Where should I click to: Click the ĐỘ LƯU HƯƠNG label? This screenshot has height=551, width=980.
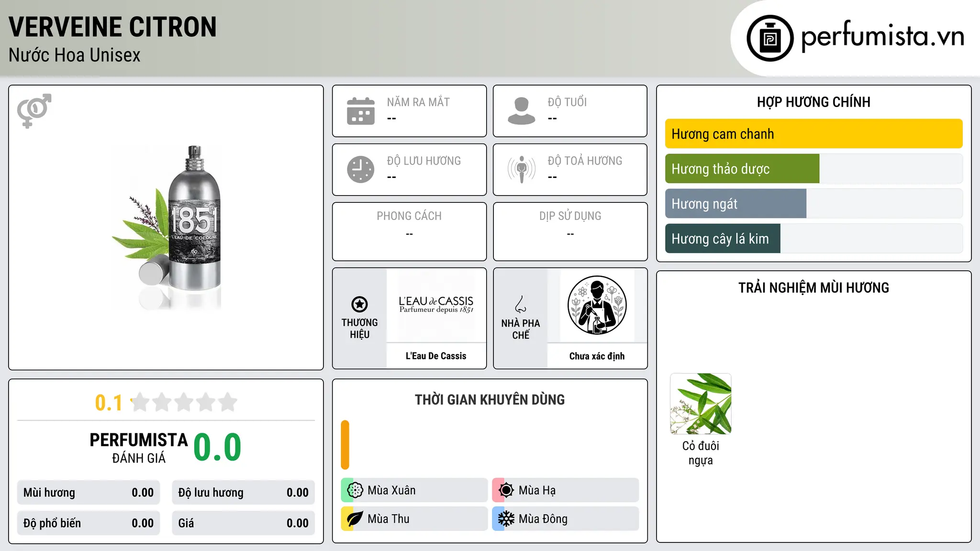coord(424,161)
